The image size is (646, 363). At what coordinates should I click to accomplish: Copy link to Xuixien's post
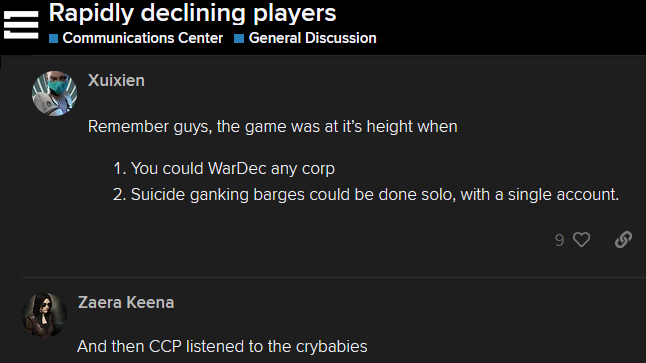click(x=623, y=239)
